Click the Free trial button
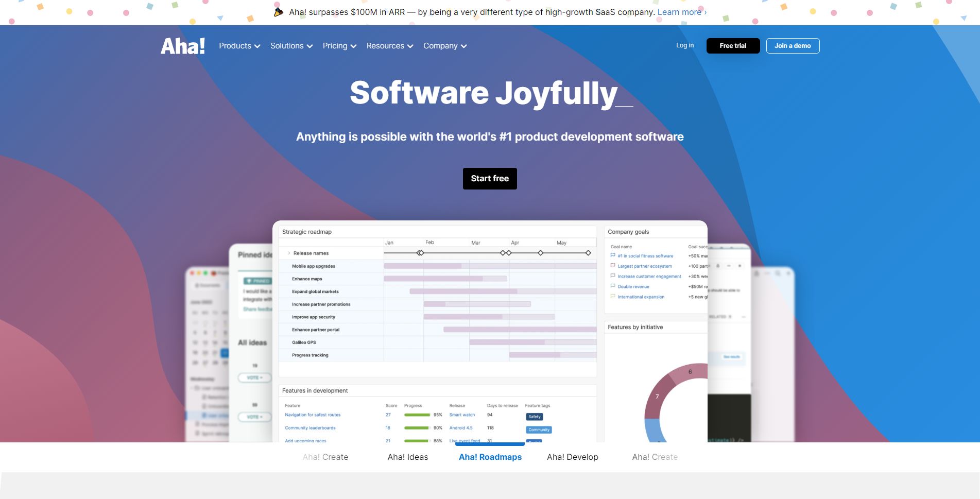This screenshot has width=980, height=499. coord(733,46)
